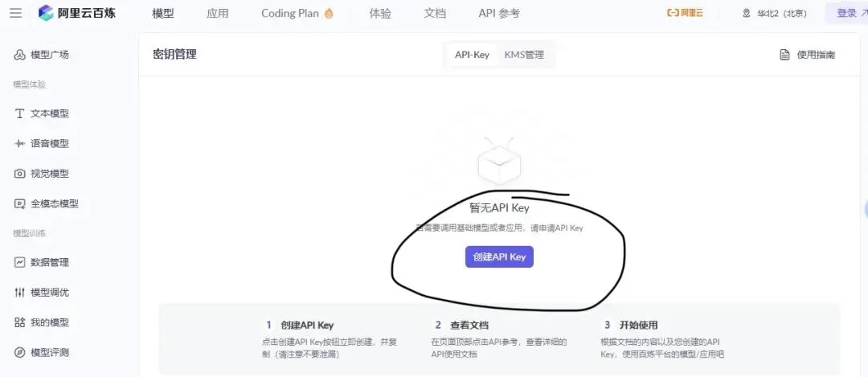This screenshot has width=868, height=377.
Task: Click the location pin icon by 华北2
Action: click(746, 14)
